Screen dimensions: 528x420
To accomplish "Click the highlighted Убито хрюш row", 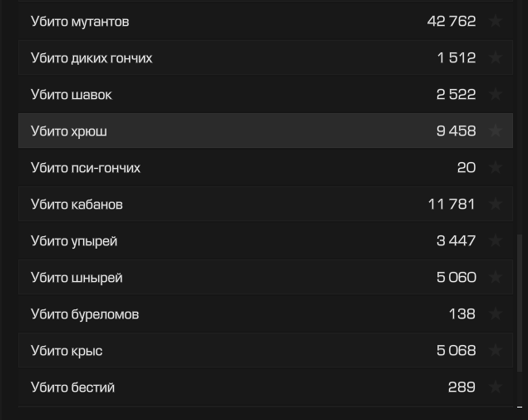I will 266,131.
